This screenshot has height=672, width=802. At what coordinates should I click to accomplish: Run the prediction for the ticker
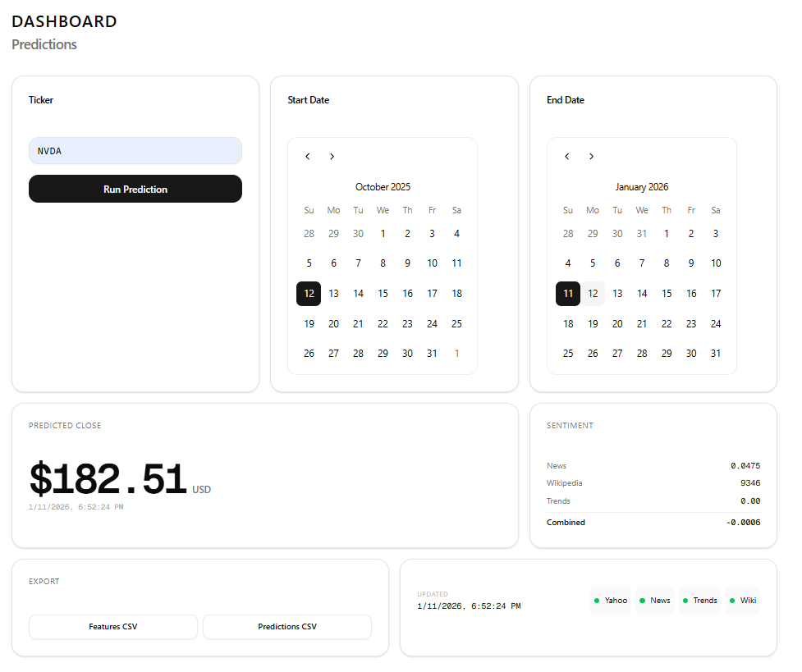[135, 189]
